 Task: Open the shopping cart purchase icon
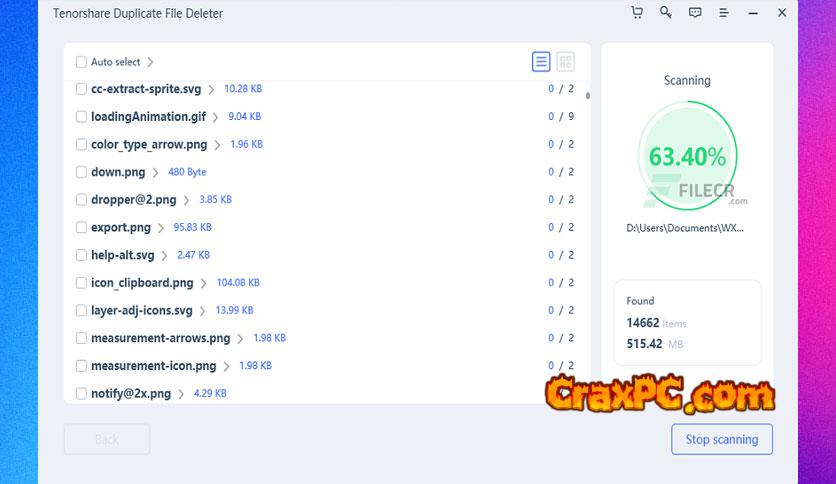tap(637, 13)
